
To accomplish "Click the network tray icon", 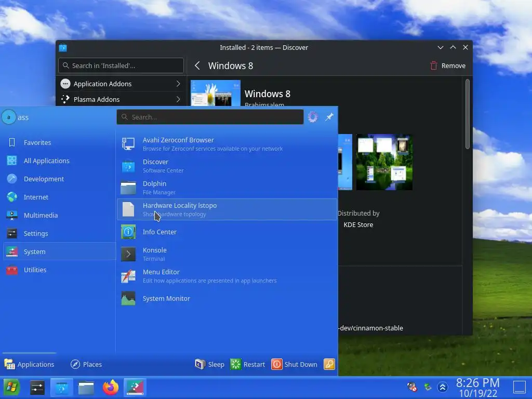I will [x=428, y=387].
